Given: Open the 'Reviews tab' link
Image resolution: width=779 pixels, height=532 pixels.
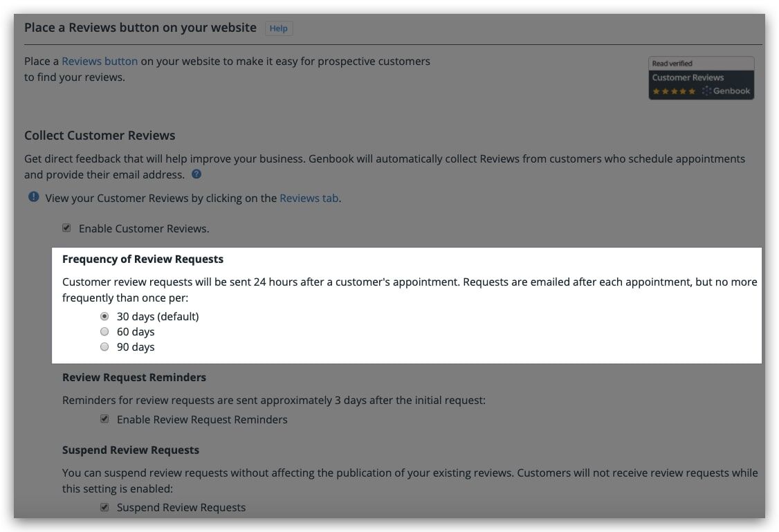Looking at the screenshot, I should [x=309, y=198].
